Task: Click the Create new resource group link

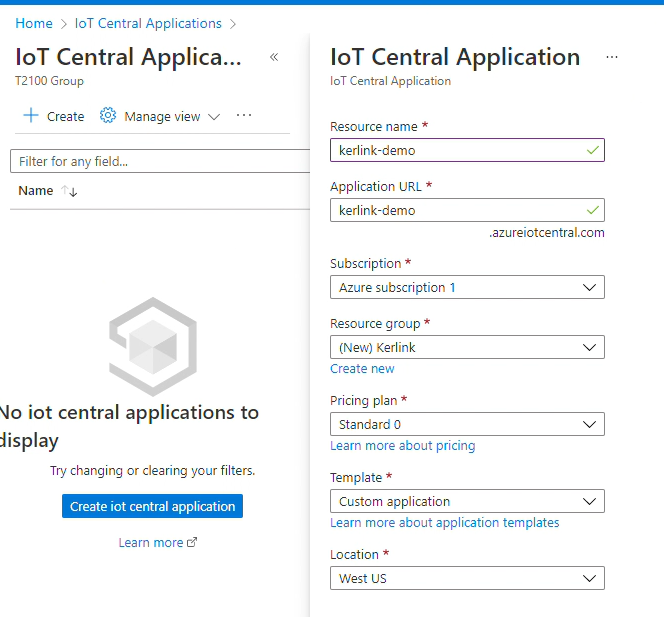Action: click(362, 369)
